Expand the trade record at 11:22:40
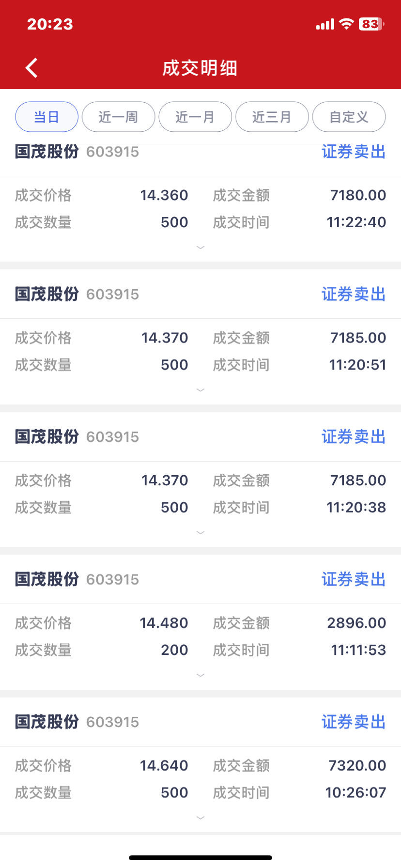The image size is (401, 868). click(x=200, y=248)
